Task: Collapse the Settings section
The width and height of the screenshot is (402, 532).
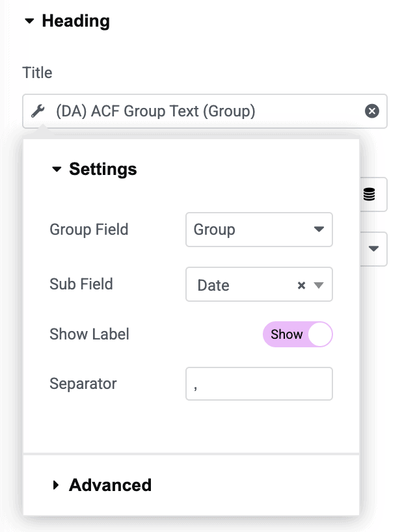Action: click(94, 169)
